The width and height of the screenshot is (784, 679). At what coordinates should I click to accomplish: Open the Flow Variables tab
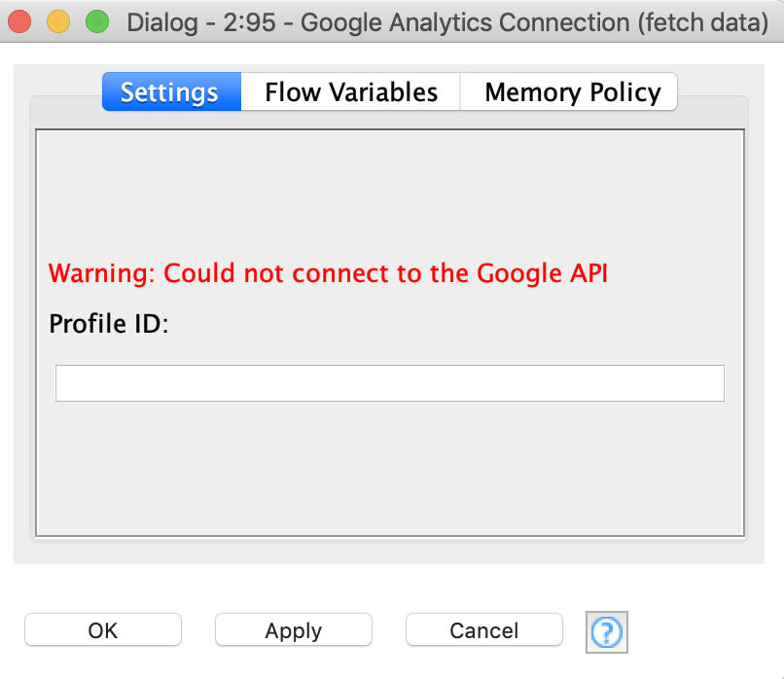tap(350, 92)
